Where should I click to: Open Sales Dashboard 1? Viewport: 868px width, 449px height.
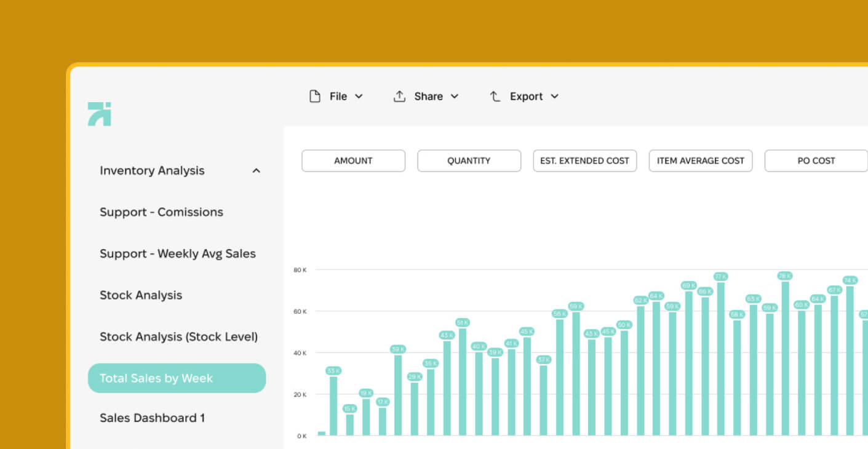(152, 418)
